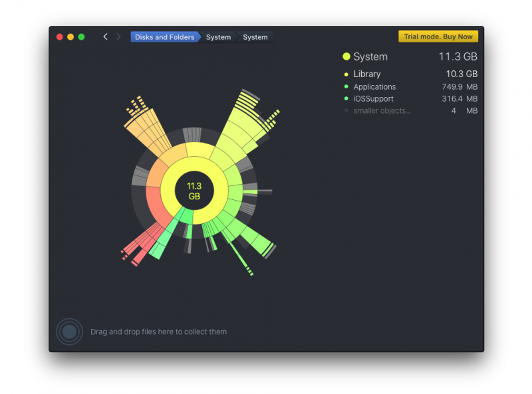Select the last System breadcrumb in the path
Viewport: 532px width, 394px height.
tap(255, 37)
